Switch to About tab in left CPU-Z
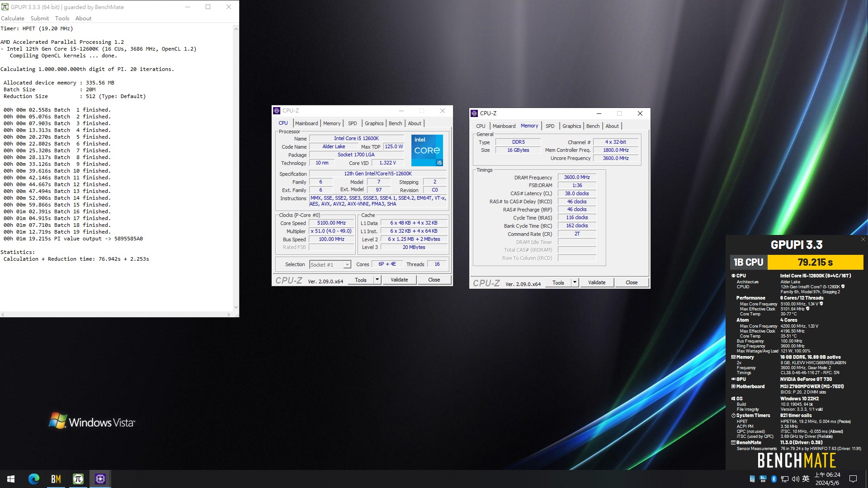This screenshot has height=488, width=868. pos(415,123)
